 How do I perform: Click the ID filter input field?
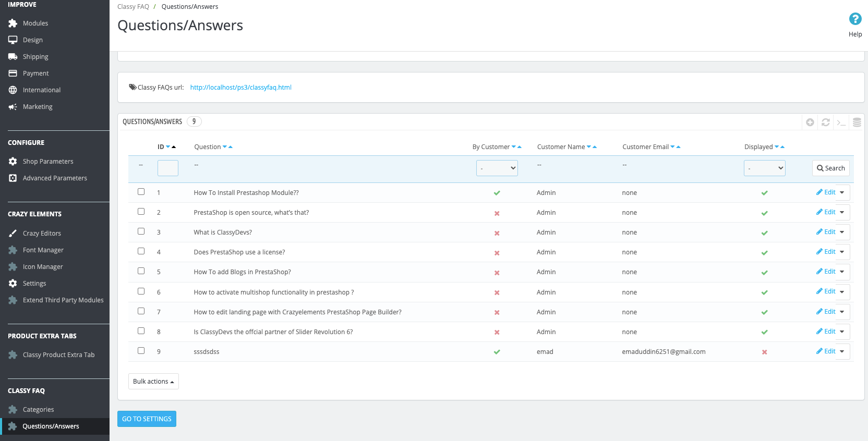click(167, 168)
